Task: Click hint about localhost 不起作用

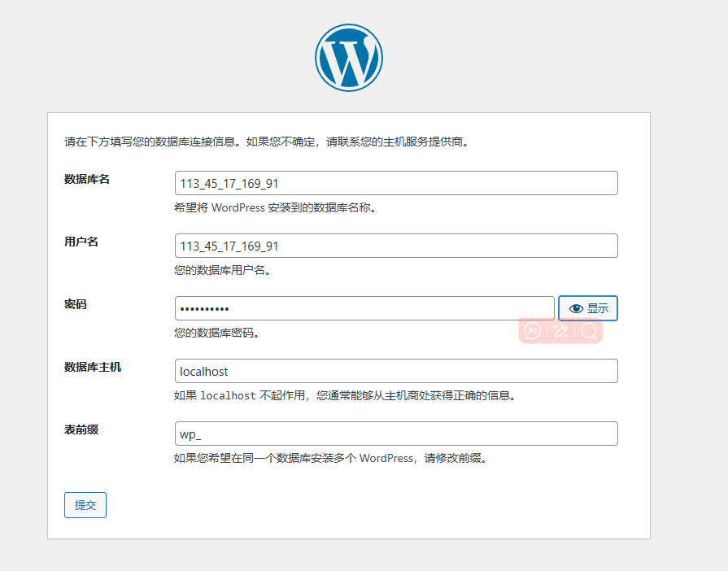Action: pyautogui.click(x=345, y=395)
